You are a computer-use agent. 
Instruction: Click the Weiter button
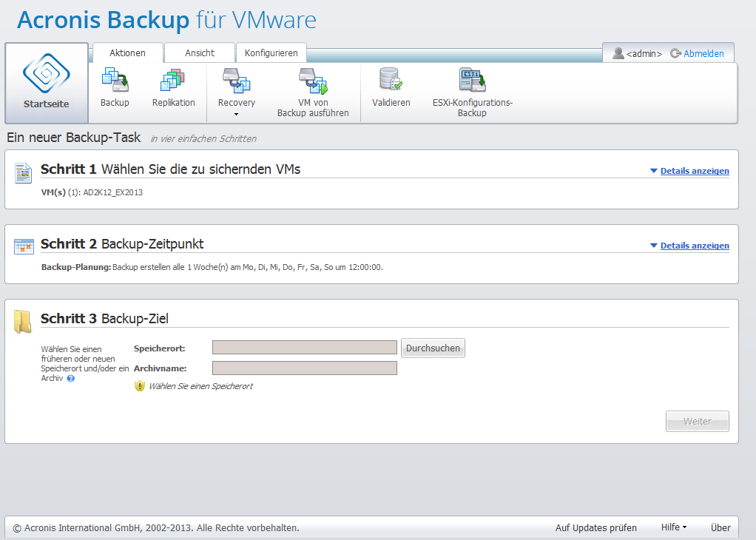tap(697, 422)
